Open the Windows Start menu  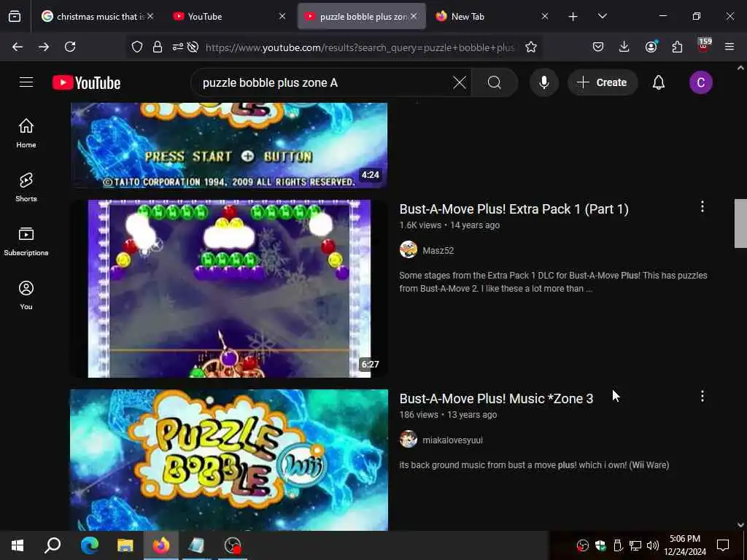coord(18,545)
